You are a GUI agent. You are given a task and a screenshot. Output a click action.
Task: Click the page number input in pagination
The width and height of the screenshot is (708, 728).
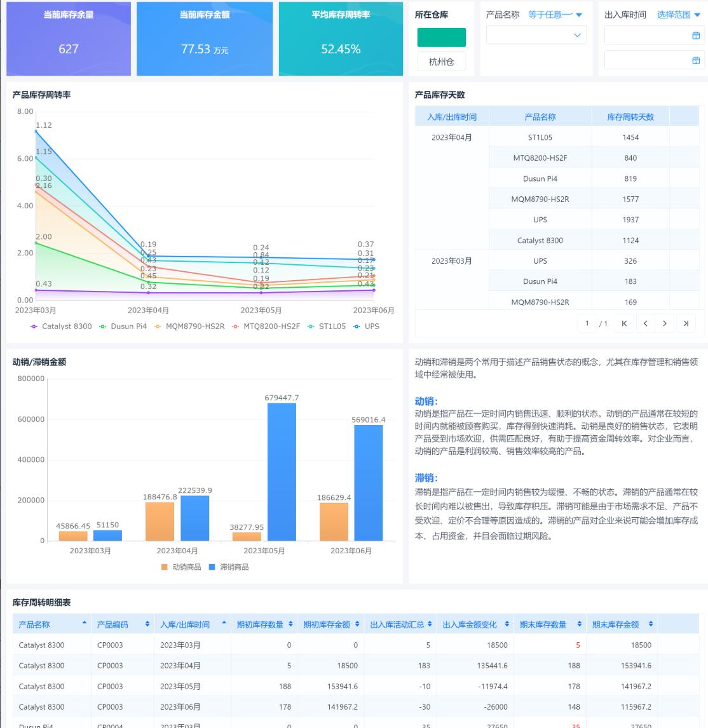pos(587,323)
